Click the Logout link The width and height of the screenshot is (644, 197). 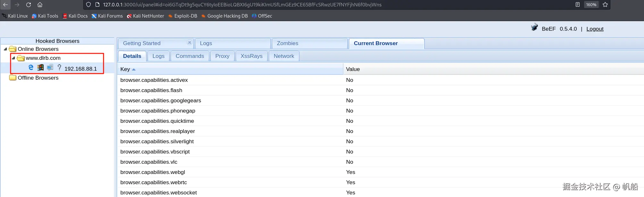coord(595,29)
